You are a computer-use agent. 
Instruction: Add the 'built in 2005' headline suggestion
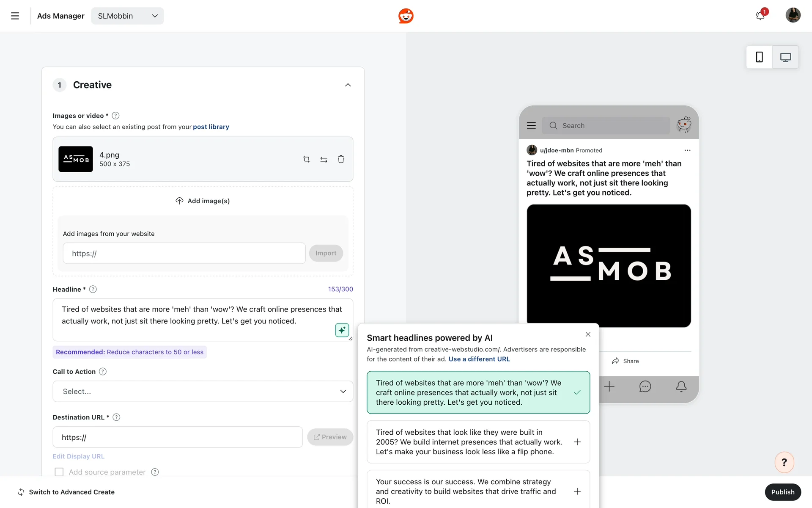577,442
